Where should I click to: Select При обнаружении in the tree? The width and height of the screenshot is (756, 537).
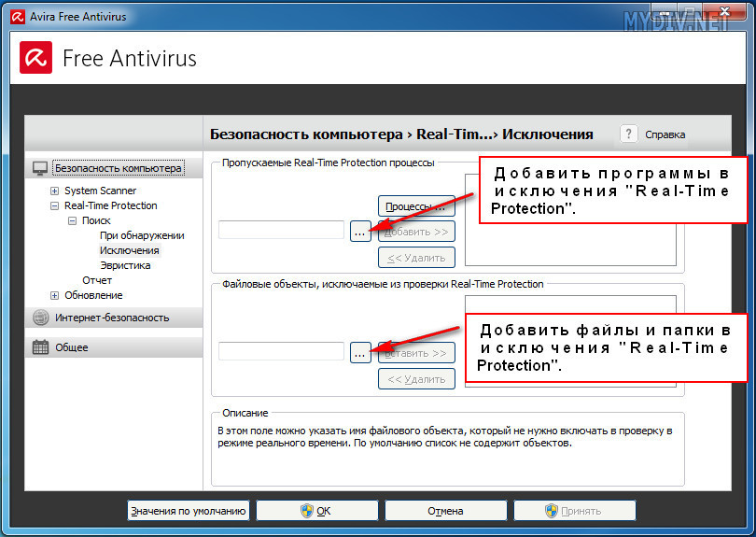click(x=142, y=235)
